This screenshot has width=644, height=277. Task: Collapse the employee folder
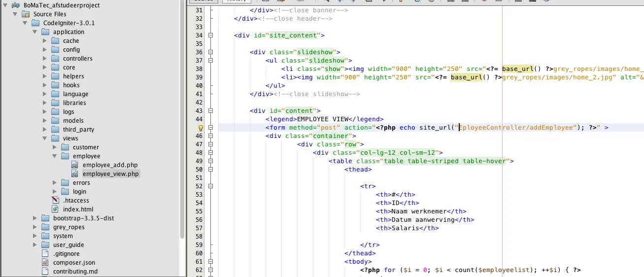point(55,156)
